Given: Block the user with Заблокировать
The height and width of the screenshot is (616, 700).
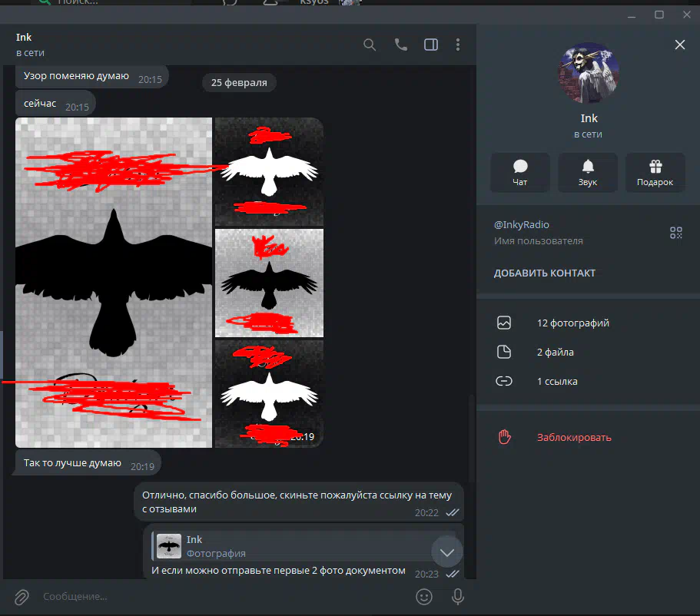Looking at the screenshot, I should [573, 438].
